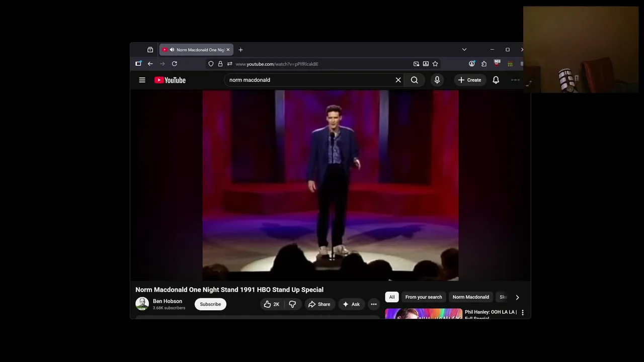
Task: Subscribe to Ben Hobson channel
Action: pos(210,304)
